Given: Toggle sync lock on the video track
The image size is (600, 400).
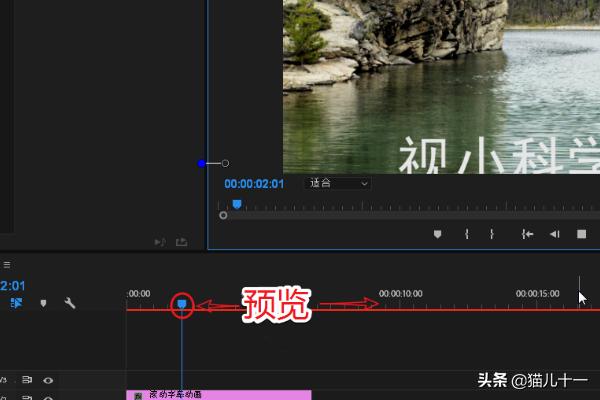Looking at the screenshot, I should coord(27,380).
